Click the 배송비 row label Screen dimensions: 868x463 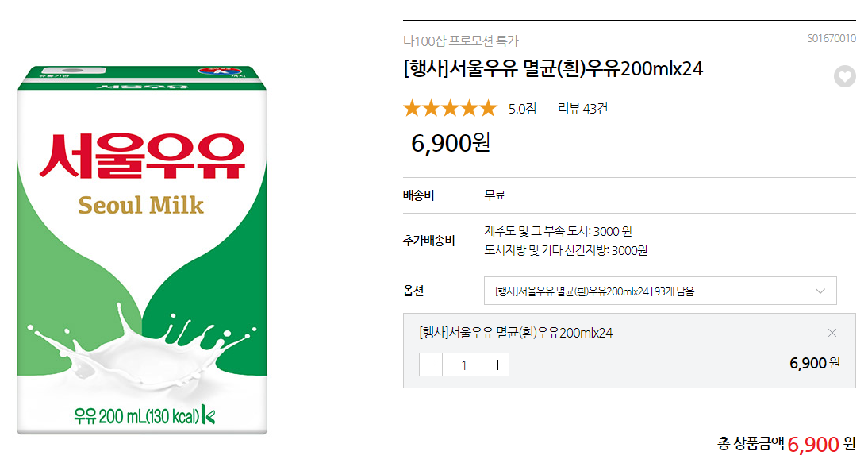tap(418, 195)
